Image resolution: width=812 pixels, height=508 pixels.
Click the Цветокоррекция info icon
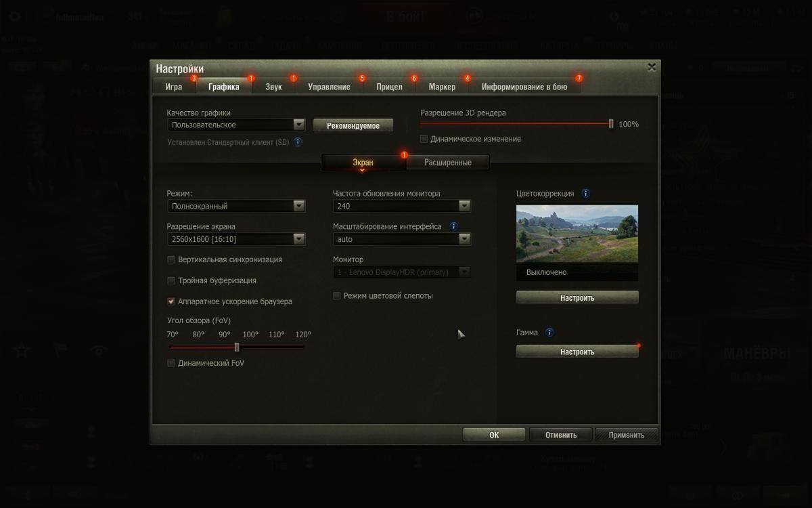point(585,194)
